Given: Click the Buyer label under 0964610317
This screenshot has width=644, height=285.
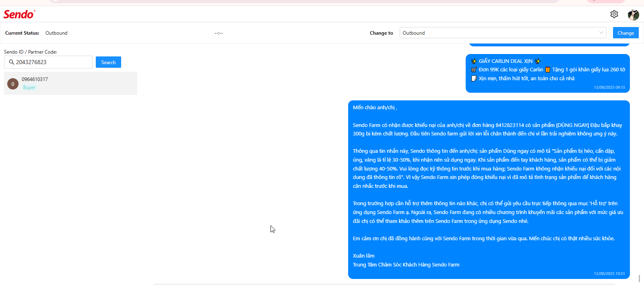Looking at the screenshot, I should tap(29, 87).
